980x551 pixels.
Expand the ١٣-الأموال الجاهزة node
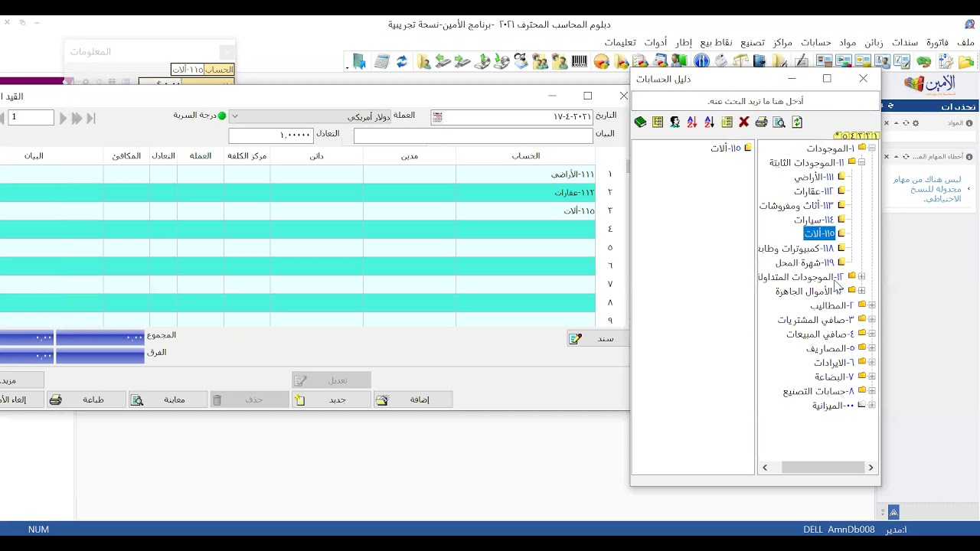(861, 291)
